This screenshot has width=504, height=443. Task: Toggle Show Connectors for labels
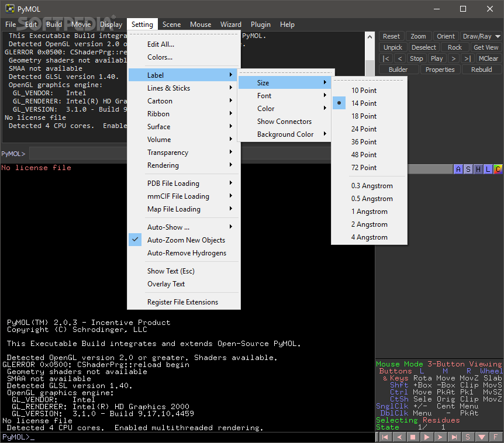pyautogui.click(x=285, y=122)
